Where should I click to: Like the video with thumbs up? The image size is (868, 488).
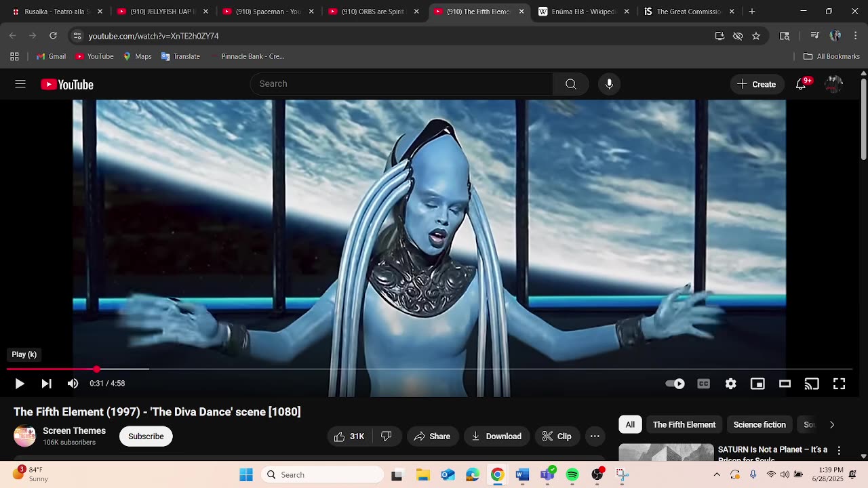(349, 436)
